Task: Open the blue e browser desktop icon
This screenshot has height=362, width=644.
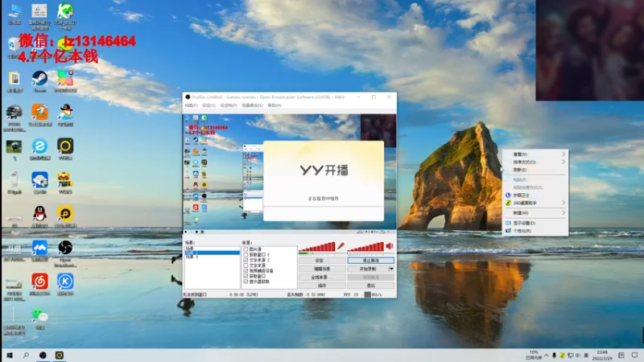Action: 39,146
